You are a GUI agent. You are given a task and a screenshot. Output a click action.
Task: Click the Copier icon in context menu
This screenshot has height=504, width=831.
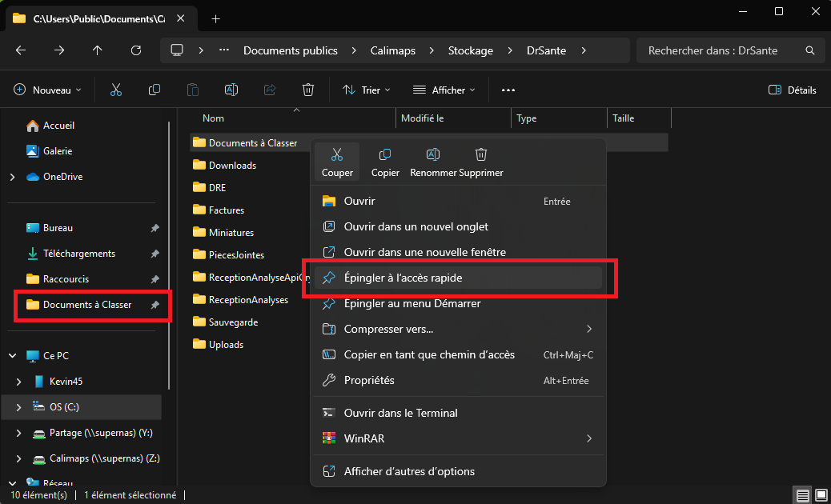[385, 155]
